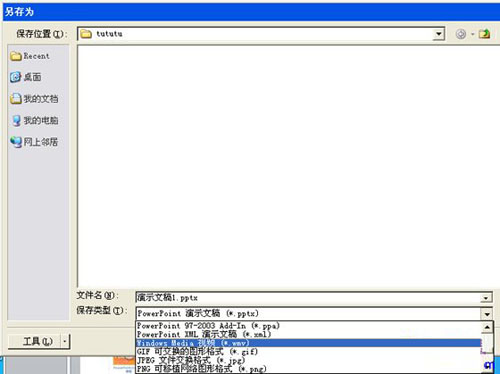Screen dimensions: 500x374
Task: Click the file type list scroll-up arrow
Action: 487,327
